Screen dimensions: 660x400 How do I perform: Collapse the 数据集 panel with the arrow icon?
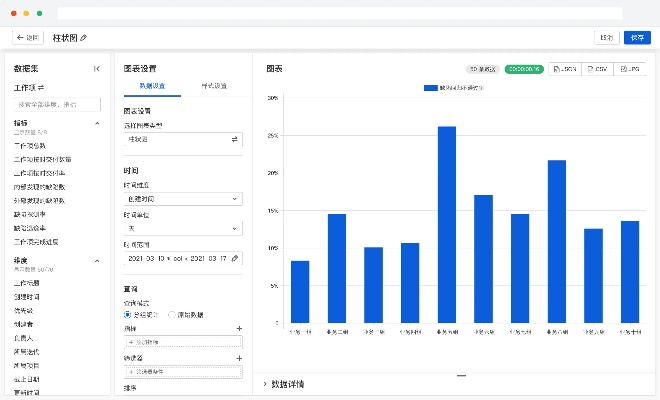point(97,69)
